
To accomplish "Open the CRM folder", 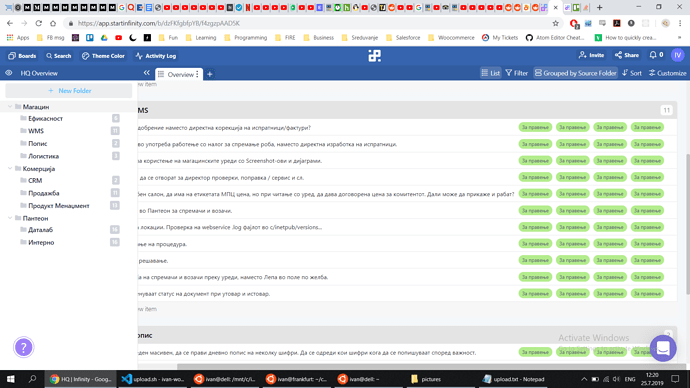I will (x=35, y=180).
